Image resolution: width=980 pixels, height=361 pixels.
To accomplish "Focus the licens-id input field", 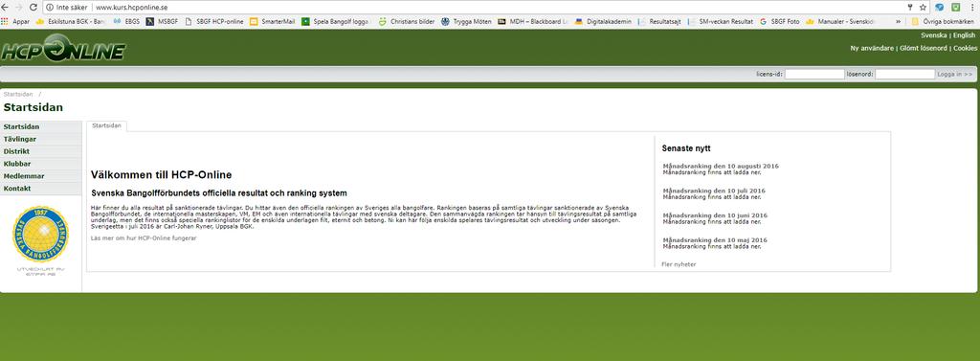I will [x=814, y=74].
